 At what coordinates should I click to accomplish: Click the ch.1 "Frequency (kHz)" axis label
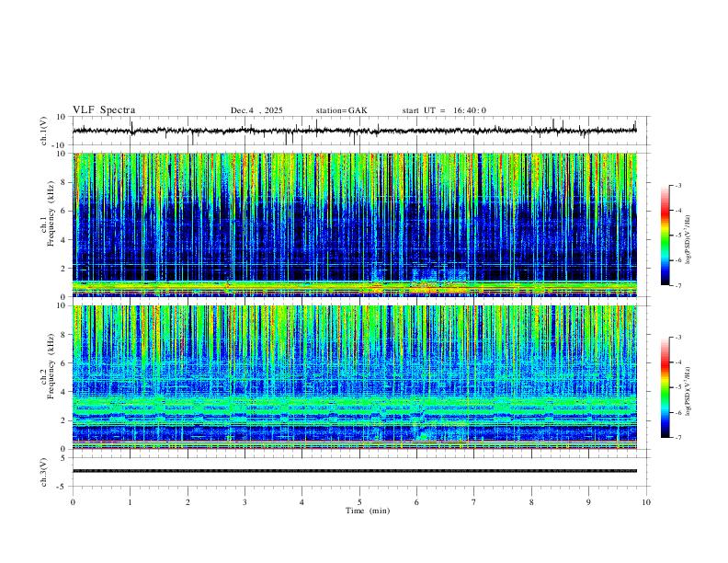[51, 213]
